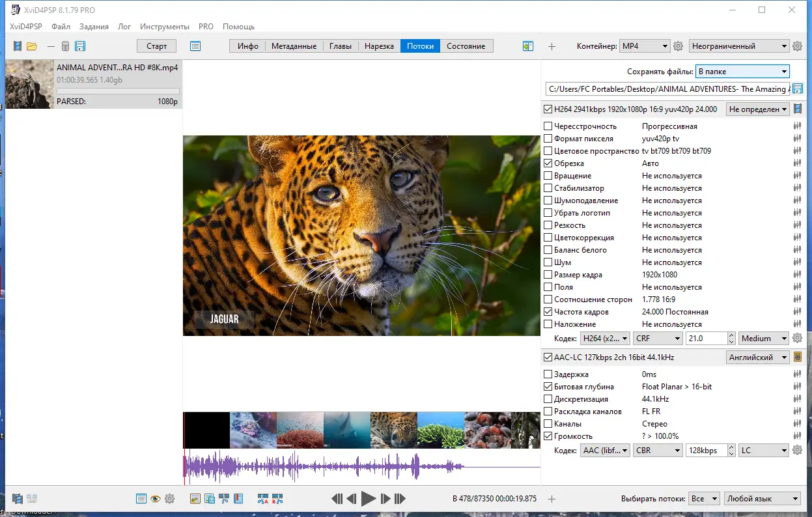Click the speaker icon on the AAC-LC audio stream row
The width and height of the screenshot is (812, 517).
point(798,357)
